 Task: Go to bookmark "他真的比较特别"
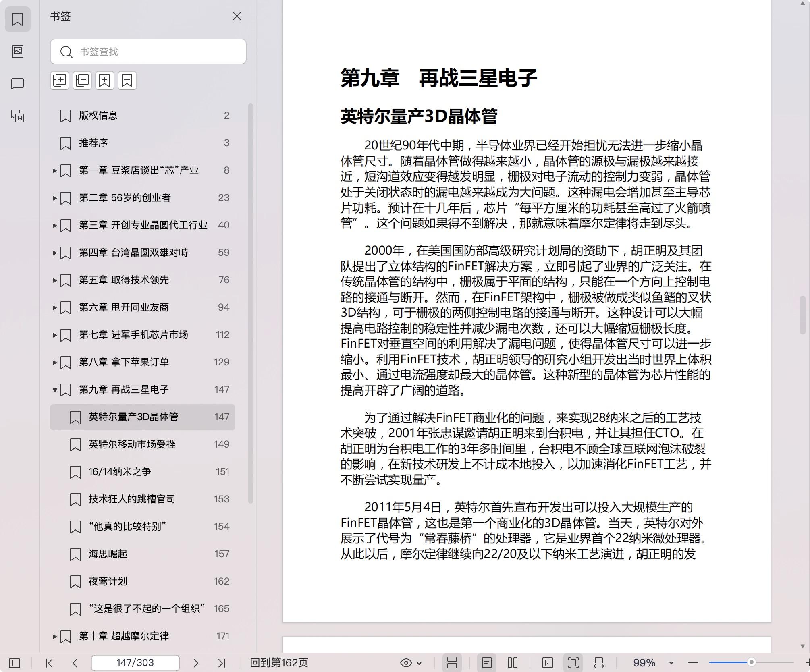coord(143,527)
